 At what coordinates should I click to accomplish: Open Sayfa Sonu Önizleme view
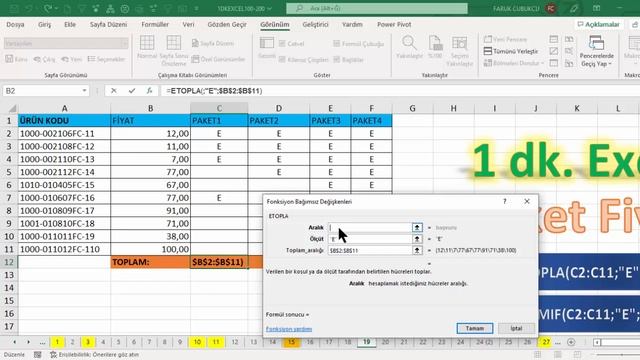pos(173,50)
